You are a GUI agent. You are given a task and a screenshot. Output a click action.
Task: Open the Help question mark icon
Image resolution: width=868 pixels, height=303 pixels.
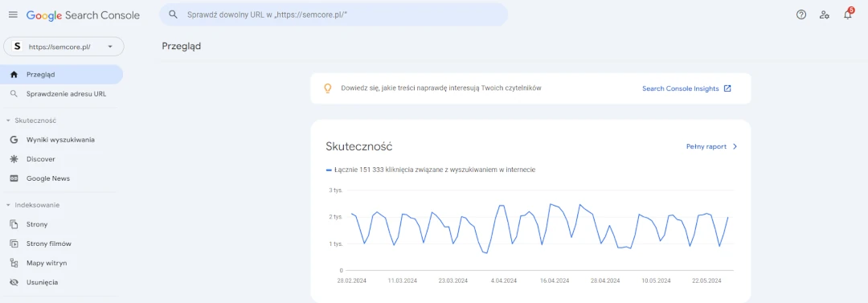click(801, 15)
